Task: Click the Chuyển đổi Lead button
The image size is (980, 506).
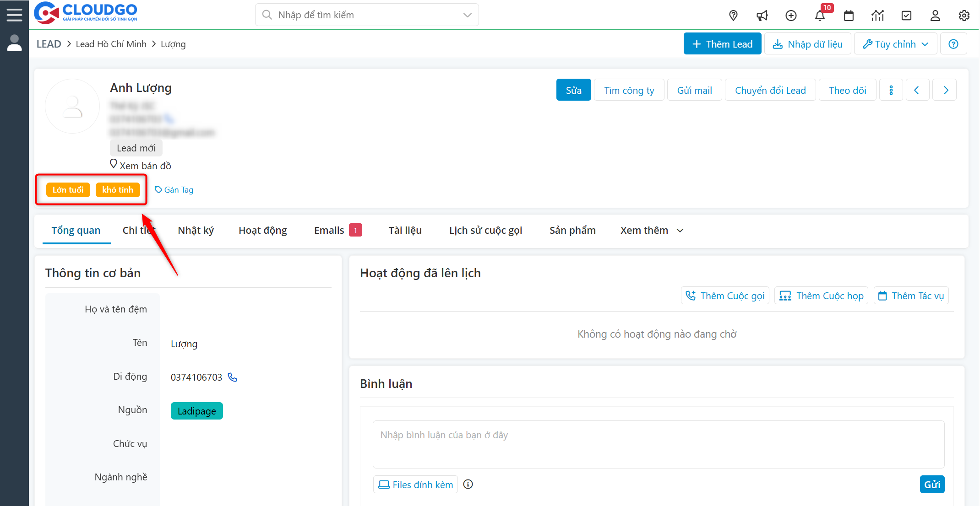Action: pos(770,90)
